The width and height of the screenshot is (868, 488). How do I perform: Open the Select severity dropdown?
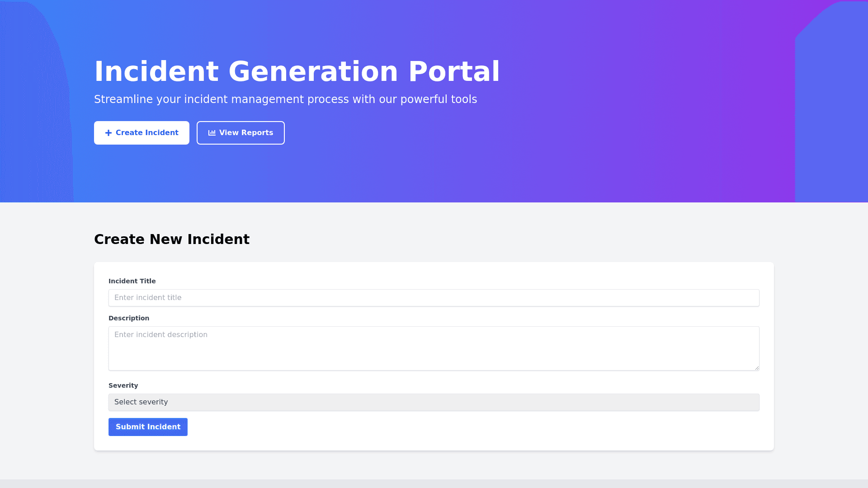pyautogui.click(x=434, y=402)
